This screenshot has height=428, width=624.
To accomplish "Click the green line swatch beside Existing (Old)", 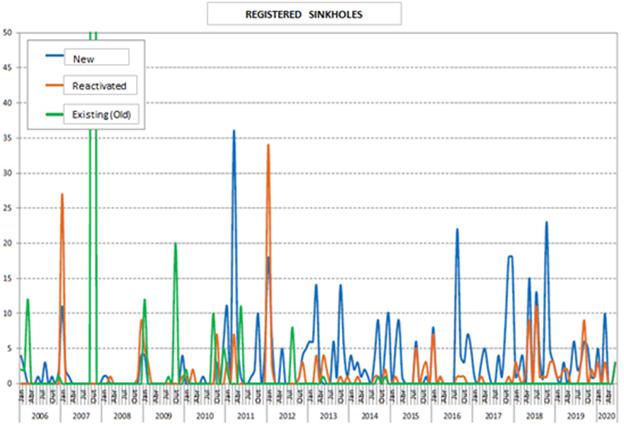I will pyautogui.click(x=55, y=115).
